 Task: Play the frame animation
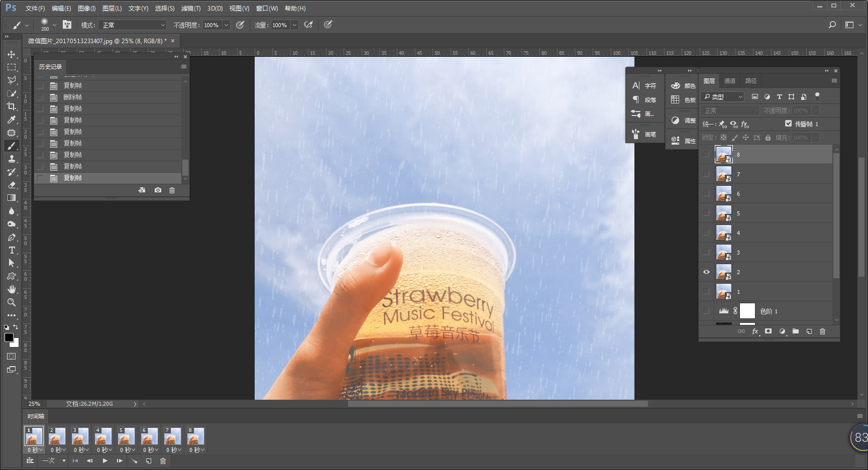pyautogui.click(x=105, y=461)
